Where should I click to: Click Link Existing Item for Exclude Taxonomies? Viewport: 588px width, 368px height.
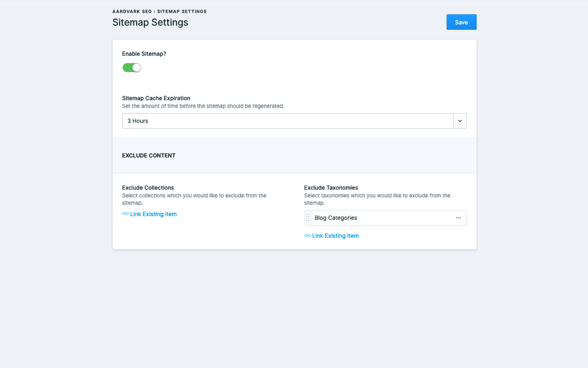pos(335,236)
